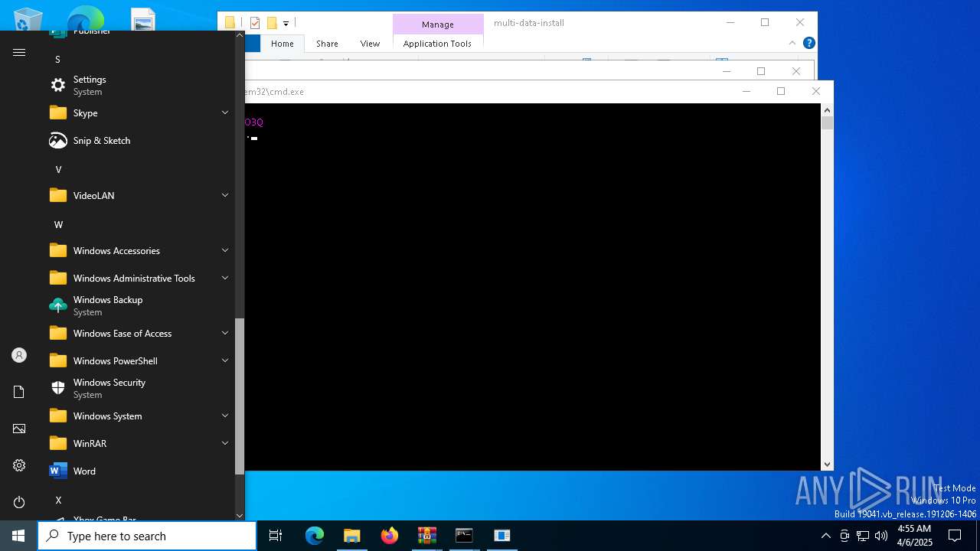Switch to Share tab in Explorer
Screen dimensions: 980x551
327,44
